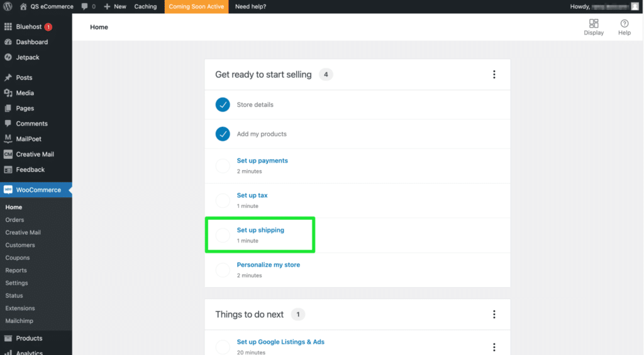Click the Comments icon in sidebar

click(x=8, y=124)
